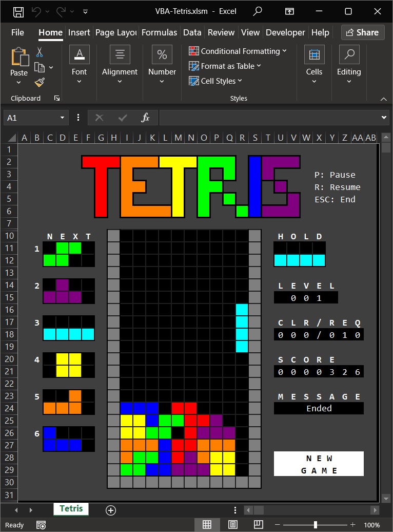393x532 pixels.
Task: Select column H header
Action: [113, 138]
